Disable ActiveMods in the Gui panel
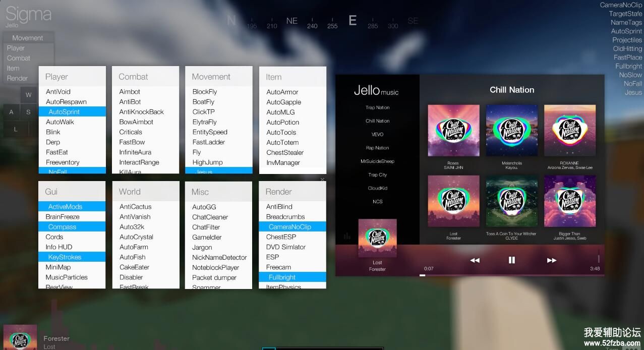 tap(72, 207)
